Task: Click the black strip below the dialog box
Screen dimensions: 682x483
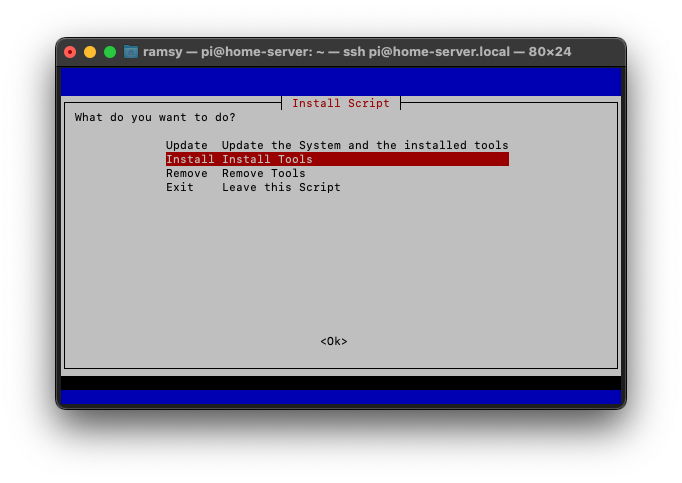Action: pos(341,383)
